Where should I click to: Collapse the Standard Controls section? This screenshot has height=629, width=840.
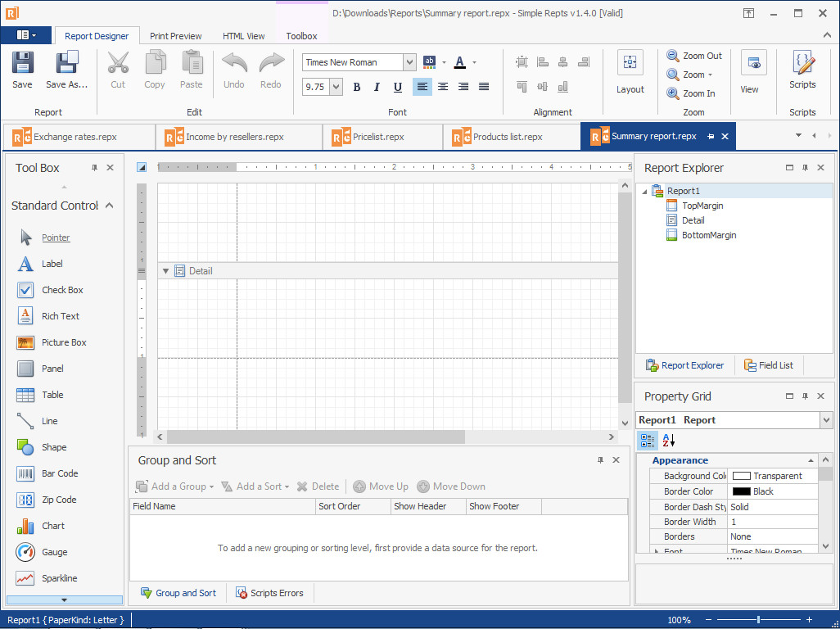(x=110, y=206)
